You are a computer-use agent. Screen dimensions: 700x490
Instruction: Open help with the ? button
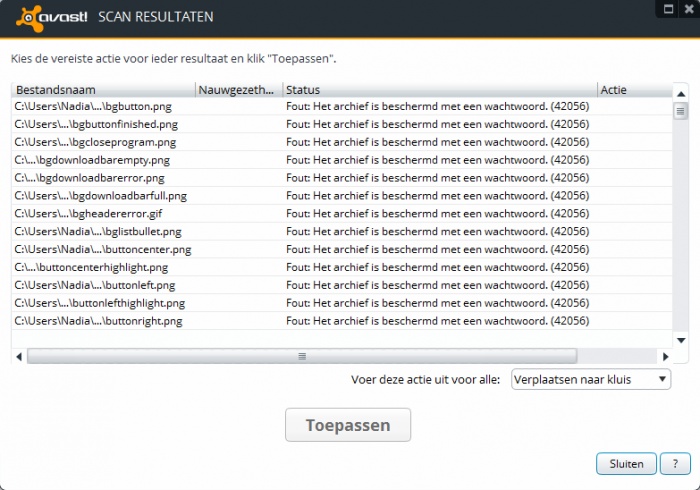675,464
